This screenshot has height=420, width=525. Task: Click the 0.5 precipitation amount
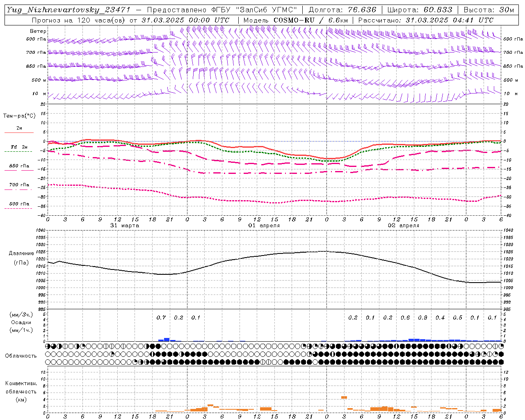(457, 318)
